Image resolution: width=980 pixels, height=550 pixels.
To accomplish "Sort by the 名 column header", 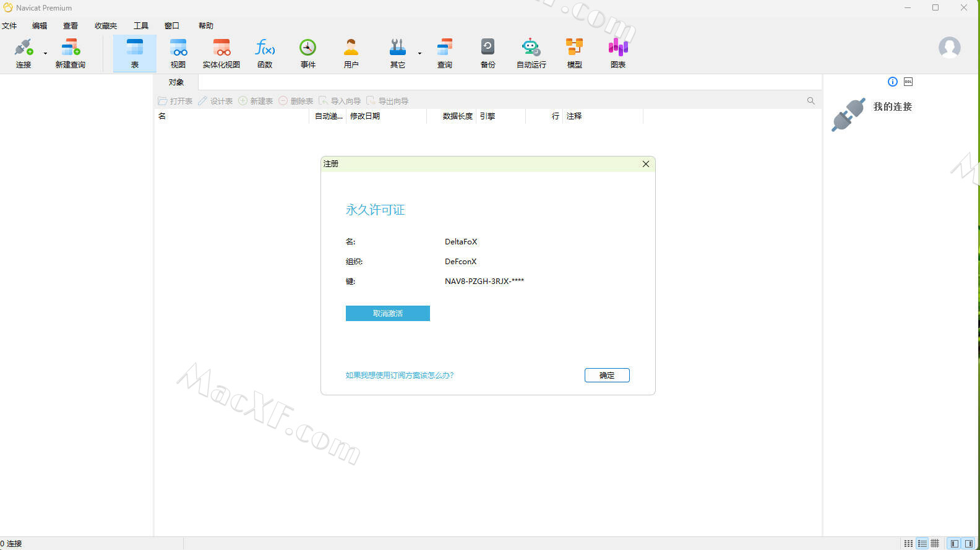I will [x=231, y=116].
